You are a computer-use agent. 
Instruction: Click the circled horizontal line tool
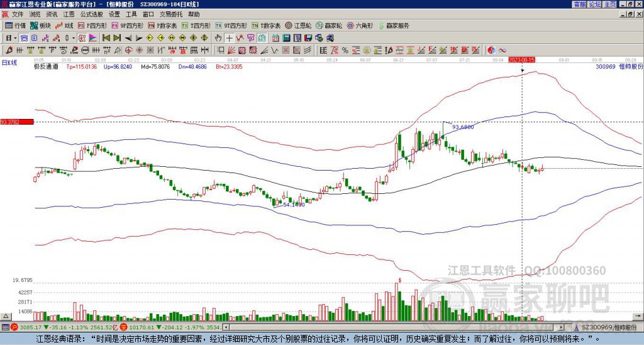[x=86, y=50]
